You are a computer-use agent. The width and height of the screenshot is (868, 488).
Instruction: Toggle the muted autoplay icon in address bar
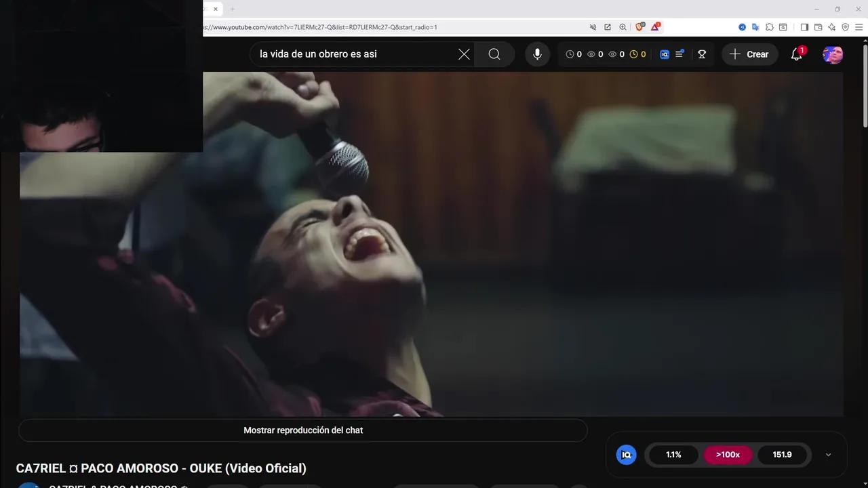[593, 27]
